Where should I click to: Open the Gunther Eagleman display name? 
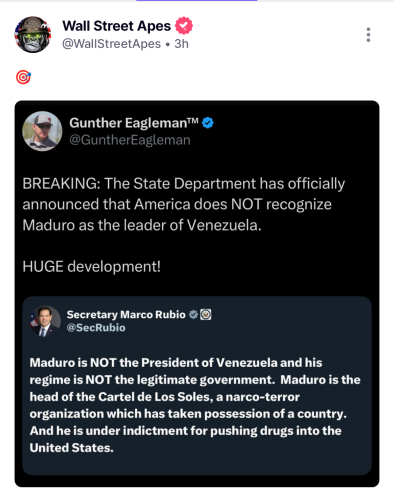point(134,123)
